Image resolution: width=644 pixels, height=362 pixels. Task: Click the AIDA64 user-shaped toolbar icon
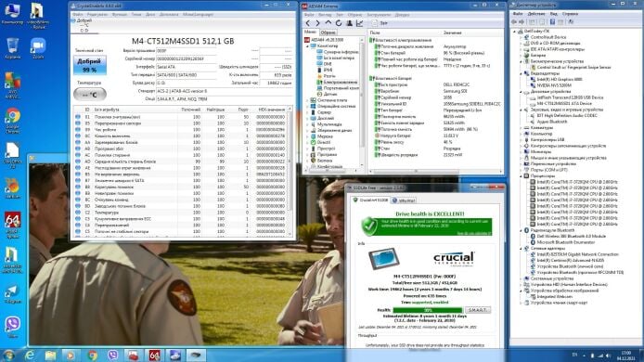pyautogui.click(x=349, y=23)
